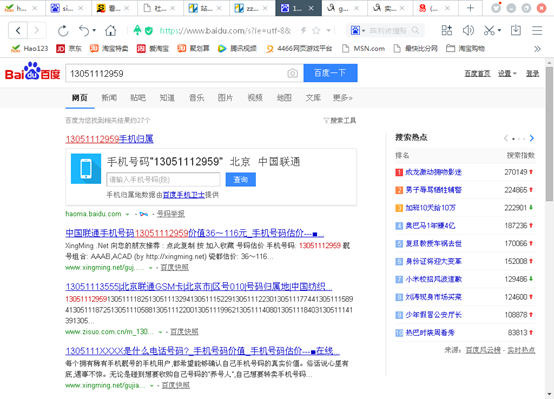554x399 pixels.
Task: Open the extensions grid icon
Action: coord(447,30)
